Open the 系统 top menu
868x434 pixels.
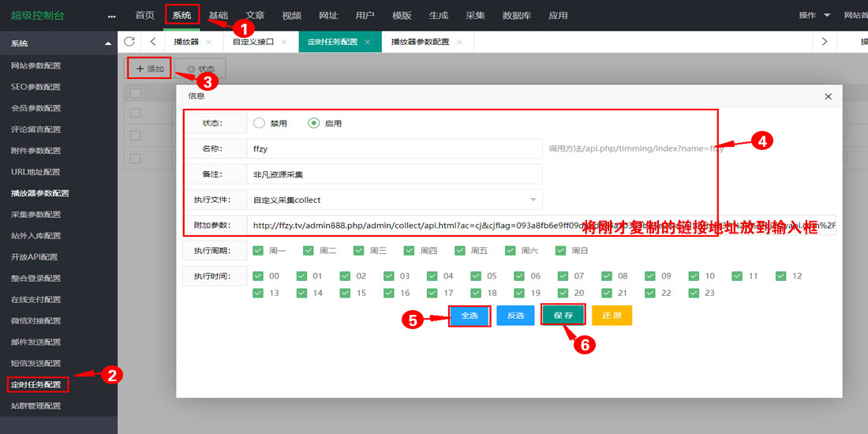point(181,15)
